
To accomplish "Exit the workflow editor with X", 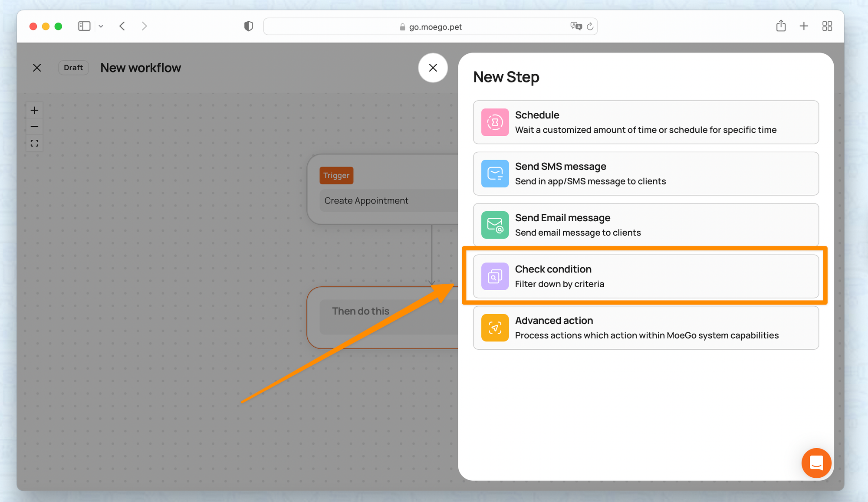I will [x=37, y=68].
